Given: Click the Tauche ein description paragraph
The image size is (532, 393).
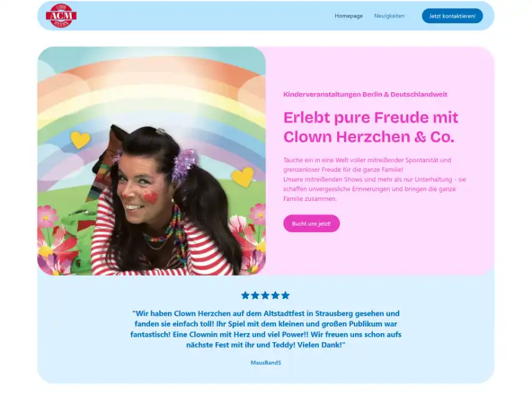Looking at the screenshot, I should coord(375,179).
